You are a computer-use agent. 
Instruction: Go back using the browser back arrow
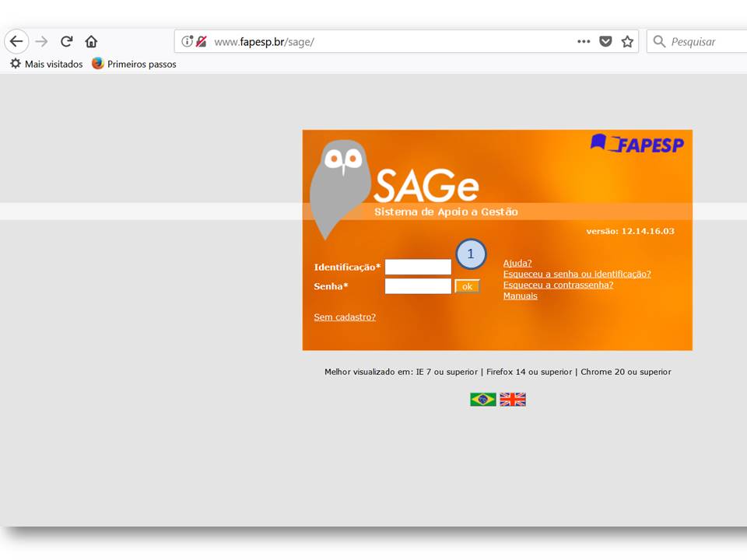[16, 41]
